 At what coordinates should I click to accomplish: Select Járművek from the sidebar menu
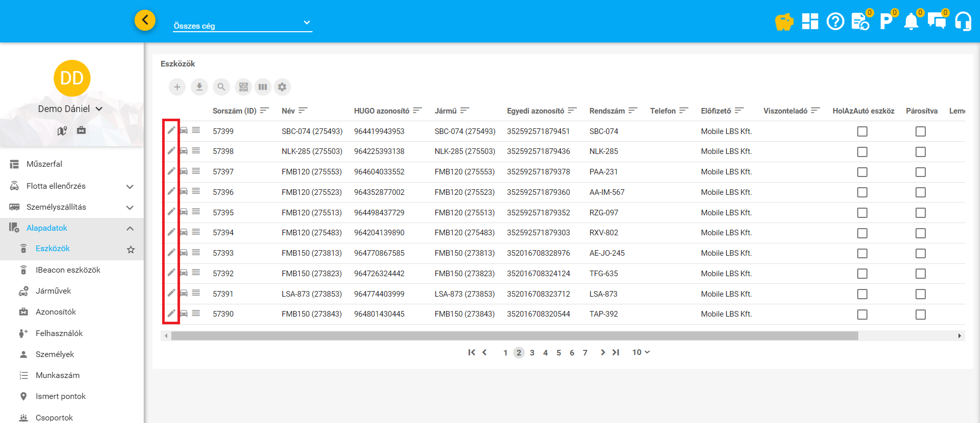(53, 291)
